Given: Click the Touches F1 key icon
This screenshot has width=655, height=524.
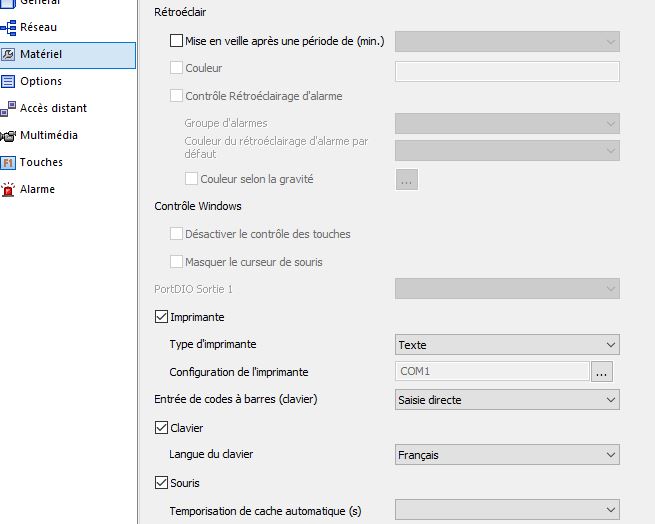Looking at the screenshot, I should [x=8, y=162].
